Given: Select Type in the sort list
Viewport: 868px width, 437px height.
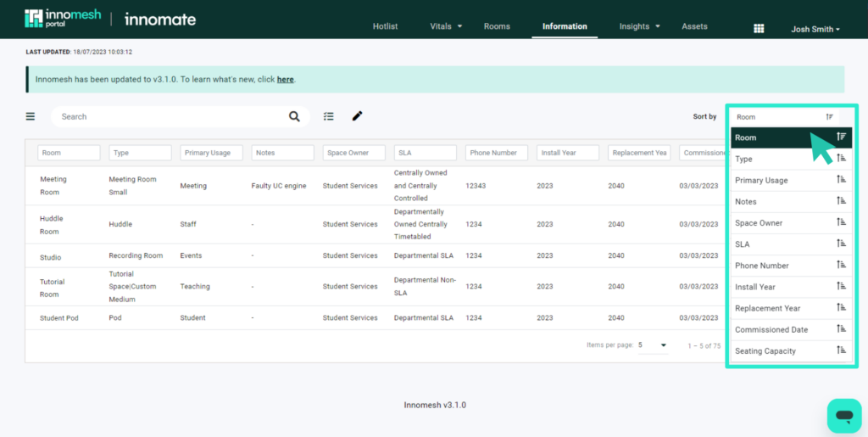Looking at the screenshot, I should (792, 159).
